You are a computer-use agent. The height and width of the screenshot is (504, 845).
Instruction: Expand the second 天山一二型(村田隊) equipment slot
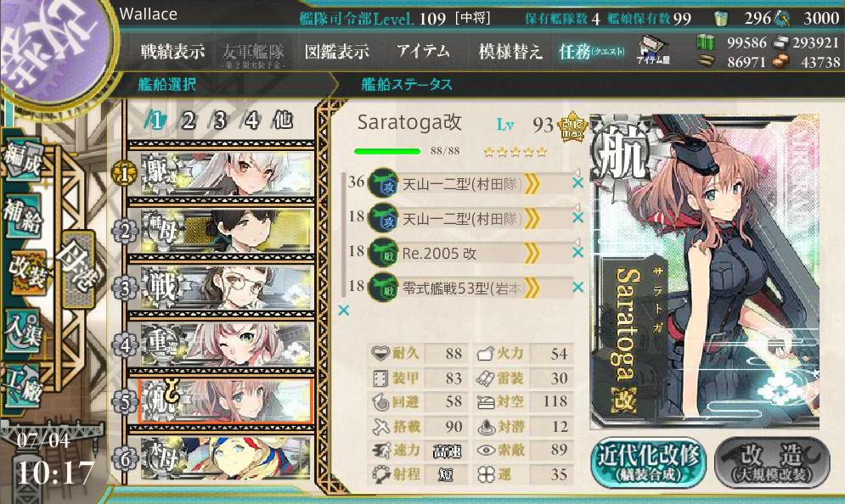[x=532, y=218]
